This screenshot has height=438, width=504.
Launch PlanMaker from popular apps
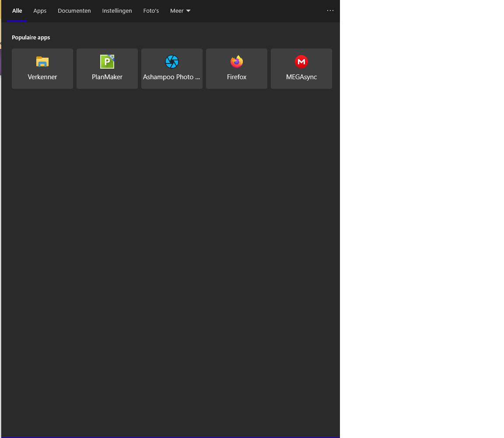point(107,69)
